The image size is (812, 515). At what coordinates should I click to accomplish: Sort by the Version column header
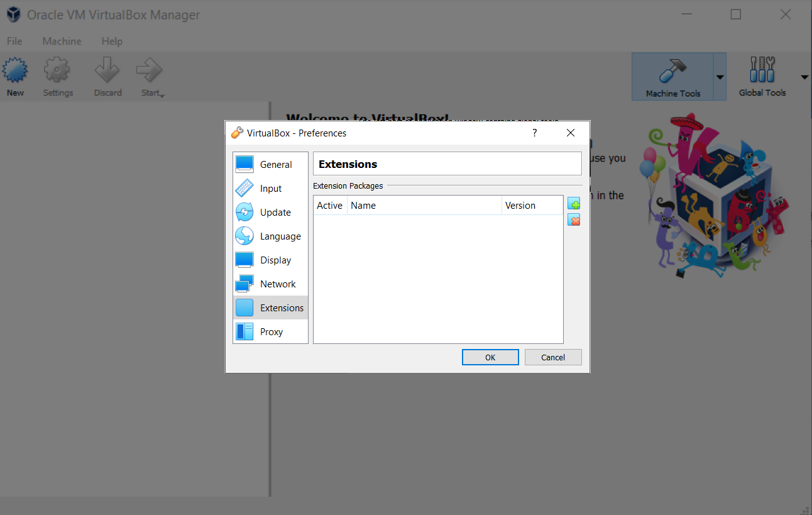532,206
